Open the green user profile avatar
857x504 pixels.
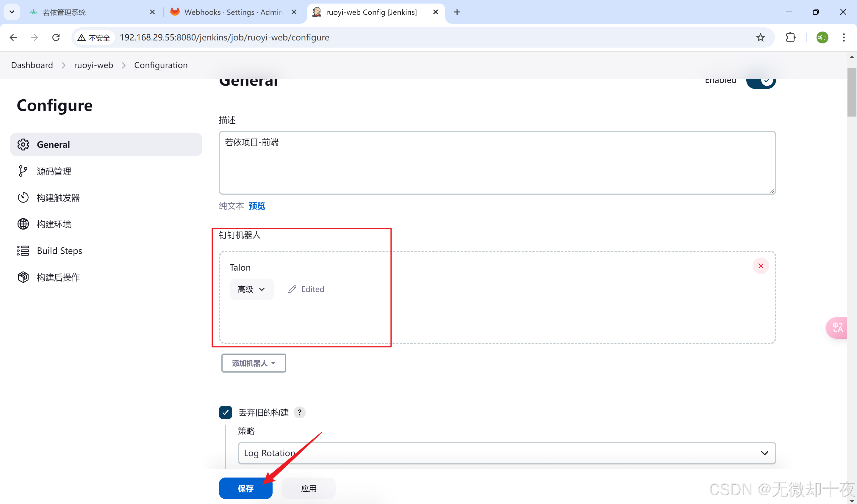point(822,37)
